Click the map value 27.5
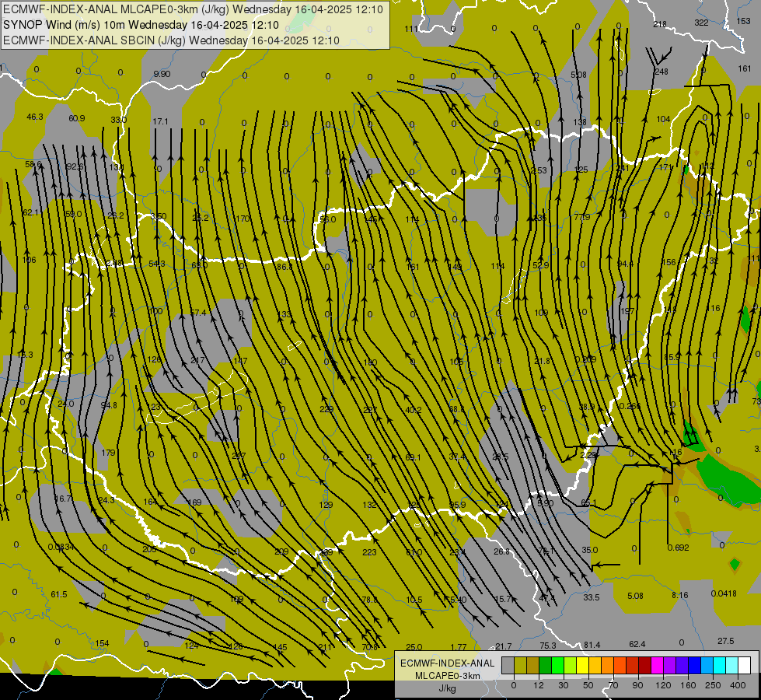761x700 pixels. point(725,641)
